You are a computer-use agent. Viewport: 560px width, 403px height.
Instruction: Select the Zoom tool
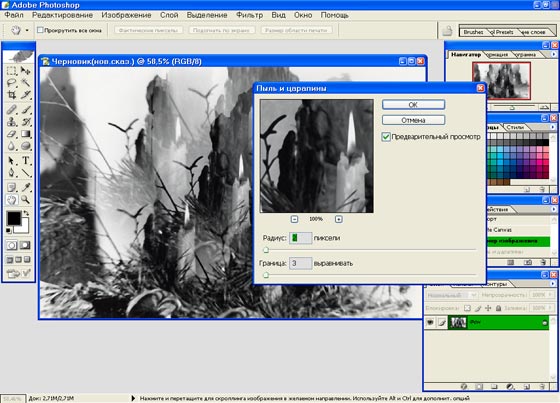(x=25, y=199)
